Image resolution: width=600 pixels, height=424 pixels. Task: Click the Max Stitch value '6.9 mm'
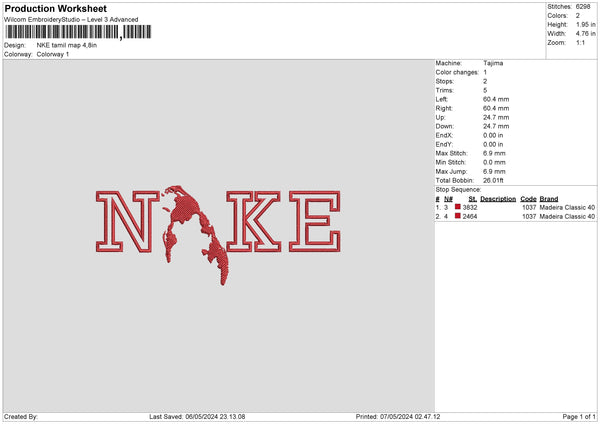494,153
